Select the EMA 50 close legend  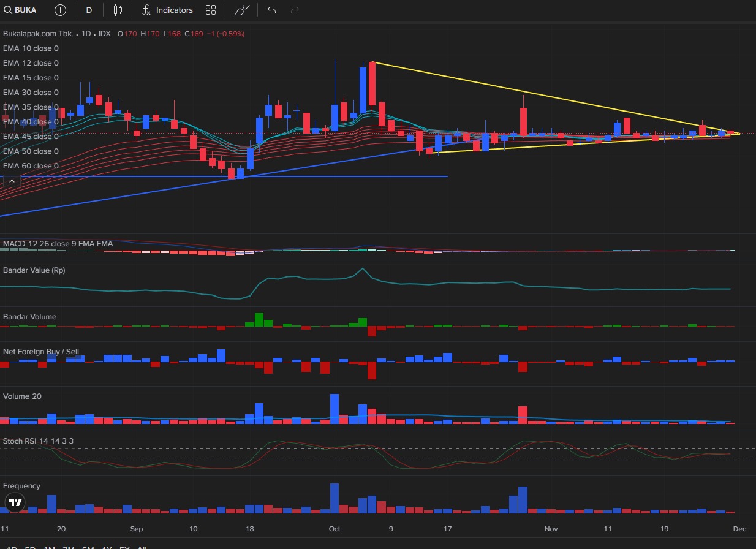31,151
